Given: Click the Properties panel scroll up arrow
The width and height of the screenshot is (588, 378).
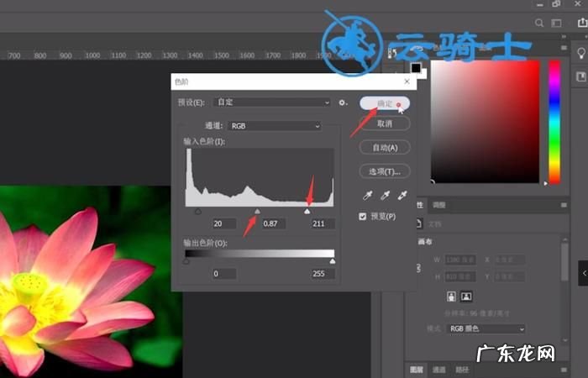Looking at the screenshot, I should tap(565, 239).
